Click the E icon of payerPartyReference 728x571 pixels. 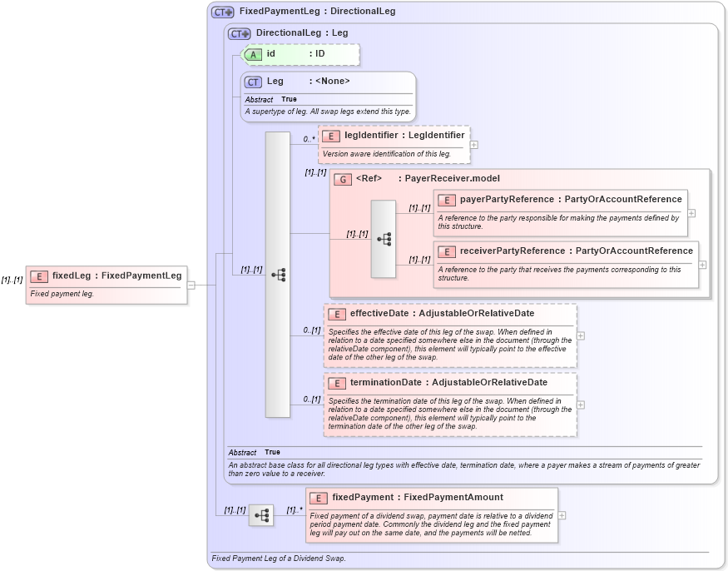pos(447,201)
